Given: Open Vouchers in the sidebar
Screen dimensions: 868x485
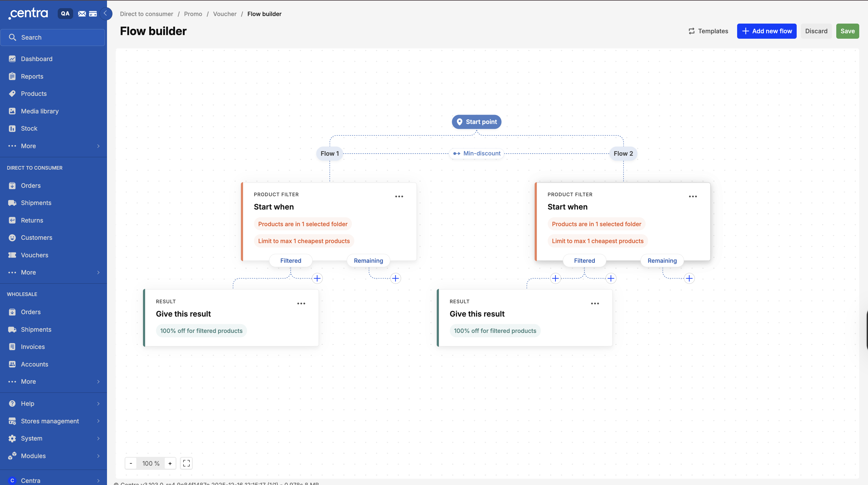Looking at the screenshot, I should 34,255.
